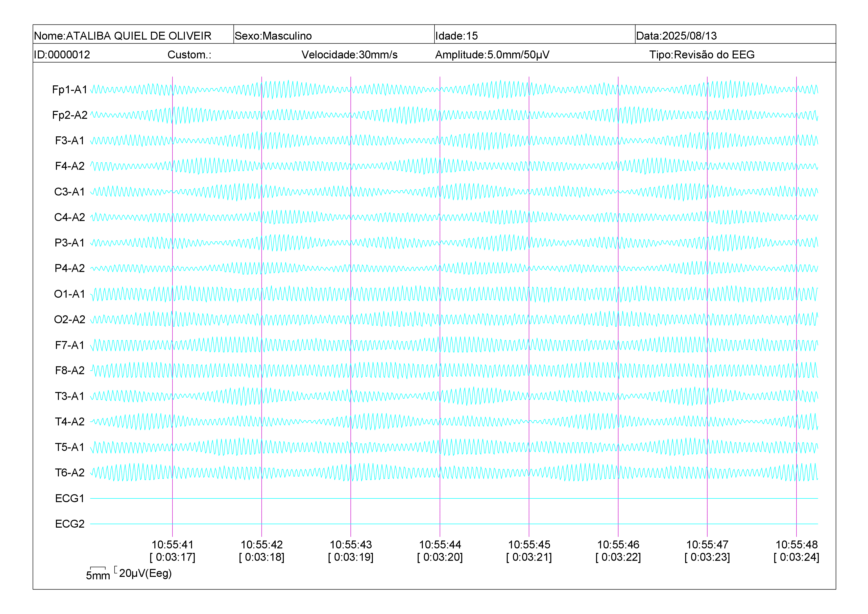Click the O1-A1 waveform trace
868x614 pixels.
click(454, 294)
